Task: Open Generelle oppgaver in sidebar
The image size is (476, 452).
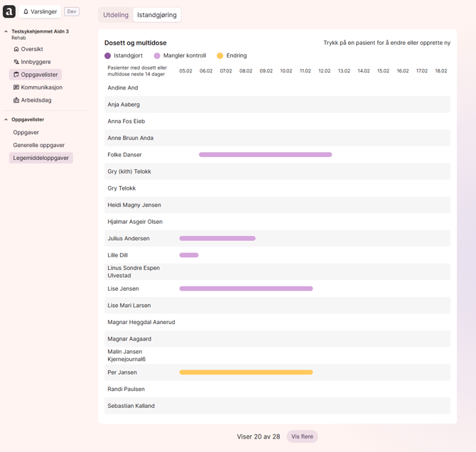Action: click(38, 145)
